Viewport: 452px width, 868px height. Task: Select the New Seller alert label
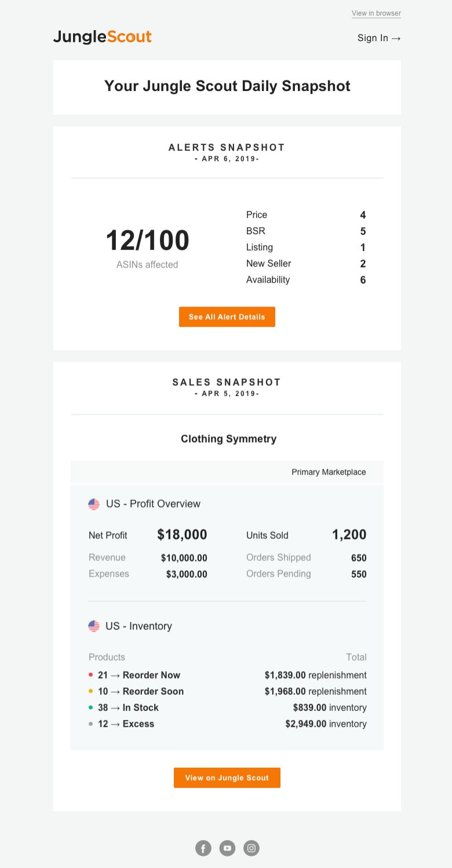coord(268,264)
